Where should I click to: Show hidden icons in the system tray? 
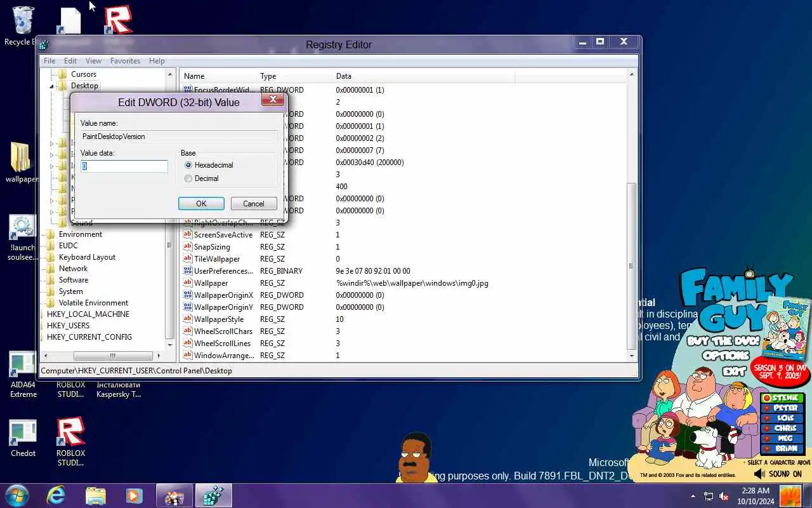click(692, 496)
